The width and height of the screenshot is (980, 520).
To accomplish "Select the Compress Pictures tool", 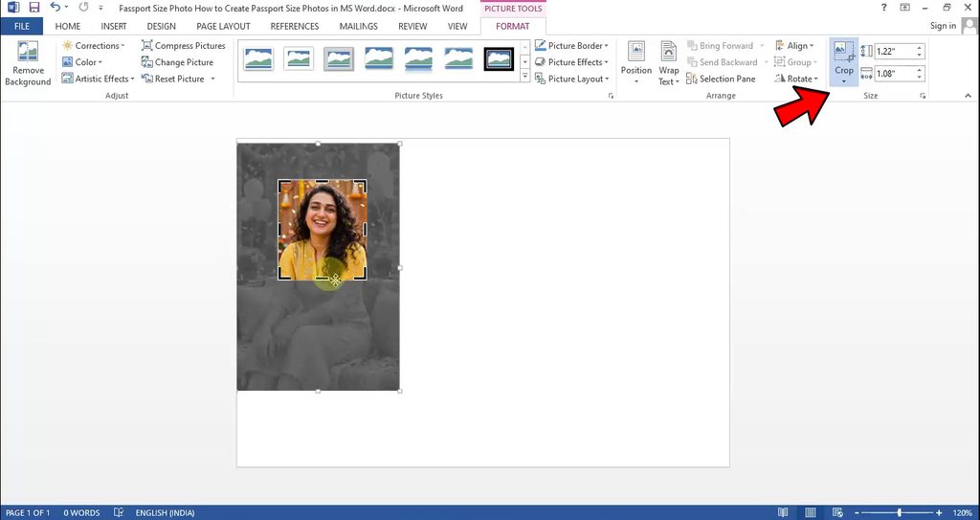I will pos(183,46).
